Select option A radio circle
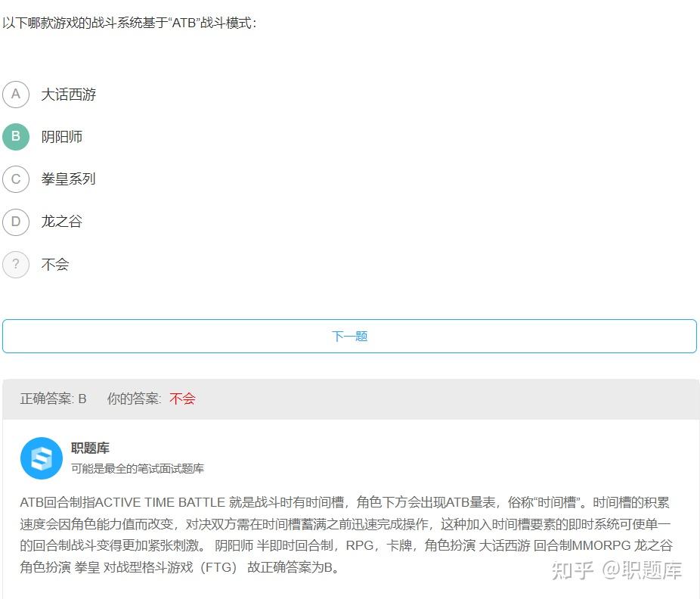 click(x=16, y=95)
